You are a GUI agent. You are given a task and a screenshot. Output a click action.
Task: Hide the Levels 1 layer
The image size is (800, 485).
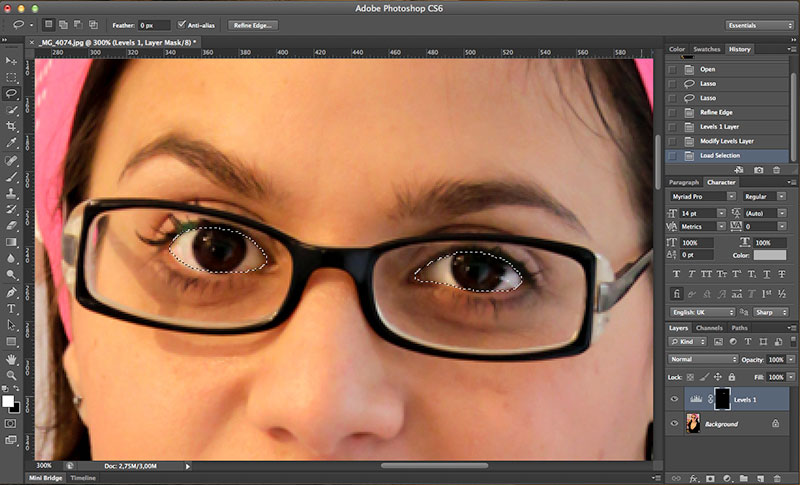point(673,399)
